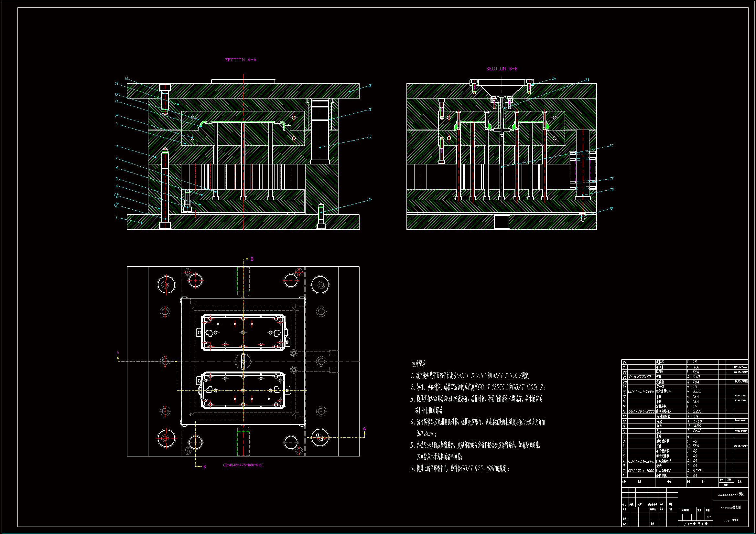
Task: Click the SECTION A-A view title
Action: click(240, 60)
